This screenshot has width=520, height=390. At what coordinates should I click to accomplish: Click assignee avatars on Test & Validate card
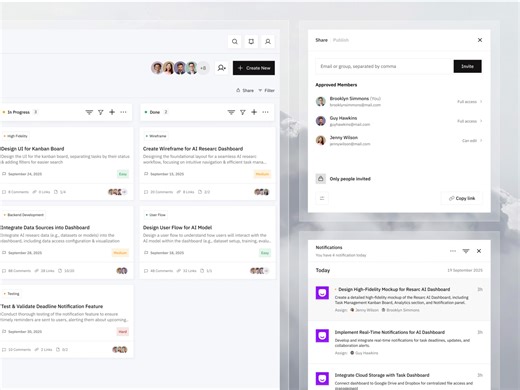tap(120, 350)
